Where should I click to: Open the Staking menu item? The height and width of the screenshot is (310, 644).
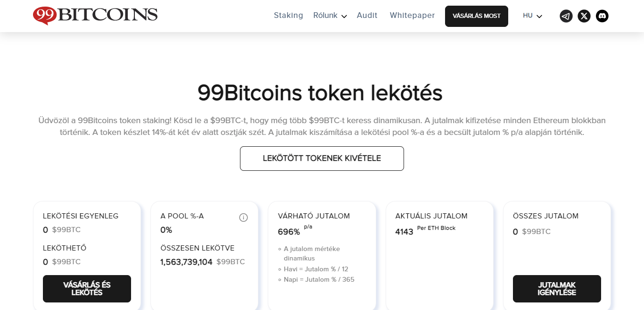pyautogui.click(x=288, y=16)
